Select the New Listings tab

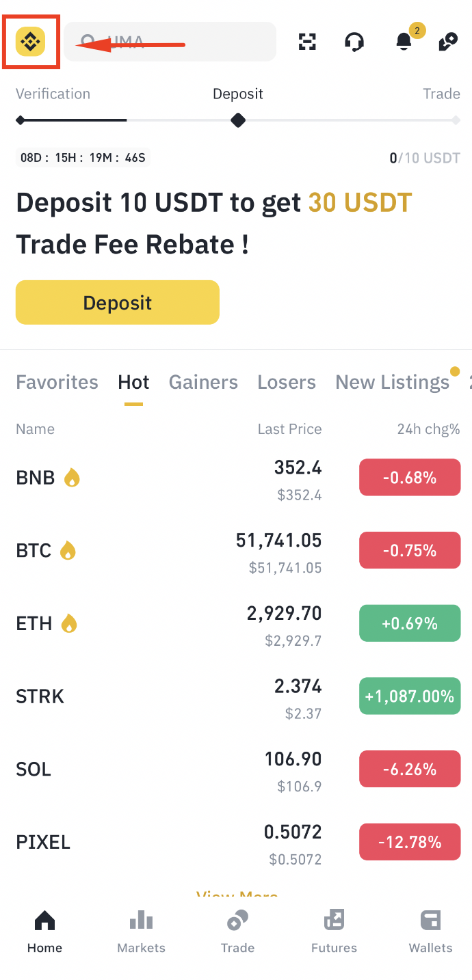392,382
